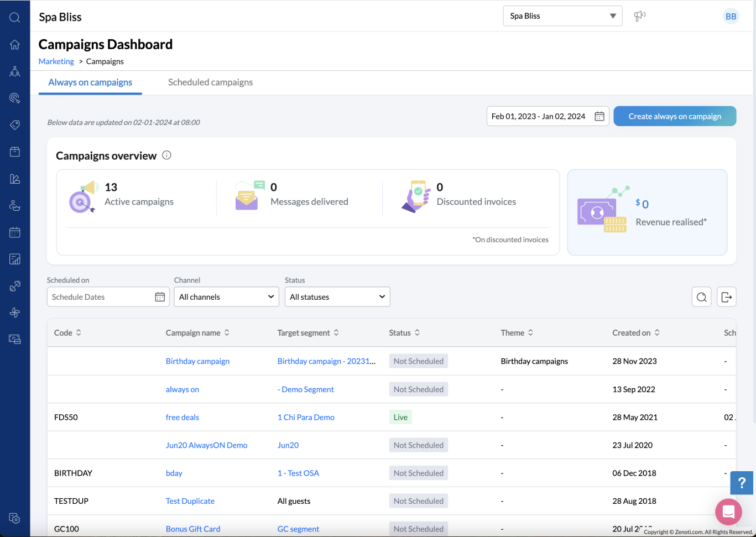Open the support chat bubble icon
The width and height of the screenshot is (756, 537).
728,512
